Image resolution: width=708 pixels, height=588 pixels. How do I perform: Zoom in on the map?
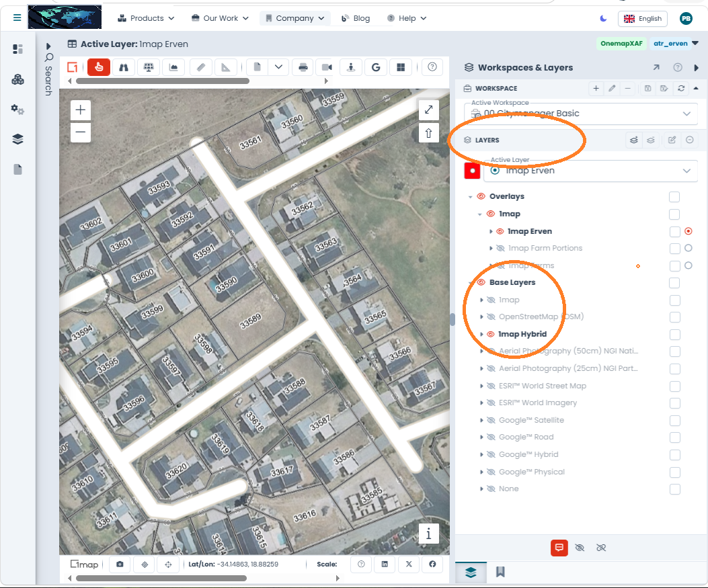(81, 110)
